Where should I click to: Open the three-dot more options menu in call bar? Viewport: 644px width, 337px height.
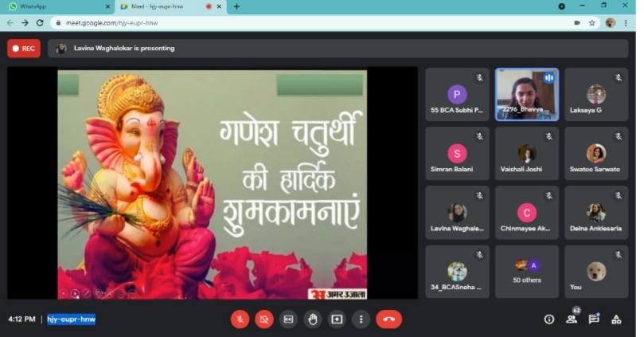(x=361, y=319)
